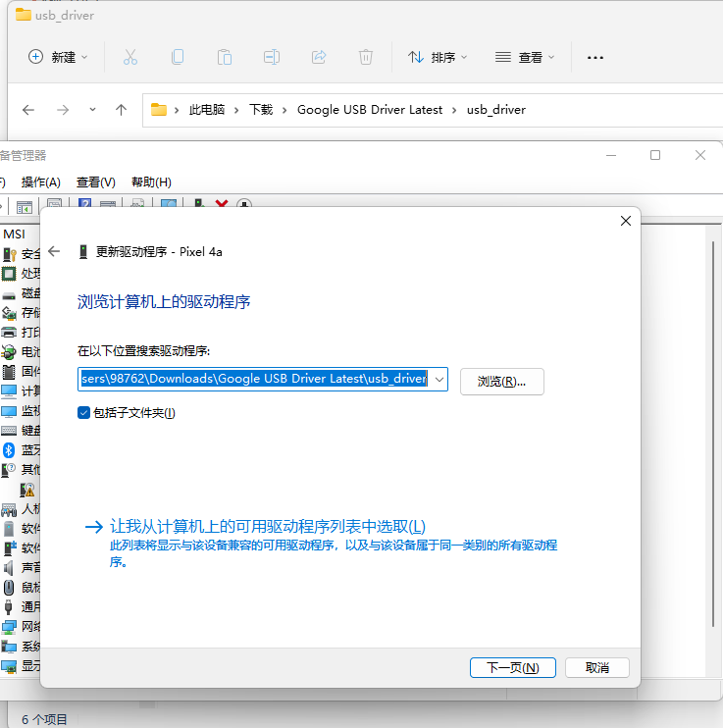Screen dimensions: 723x728
Task: Close the driver update dialog with X
Action: coord(626,221)
